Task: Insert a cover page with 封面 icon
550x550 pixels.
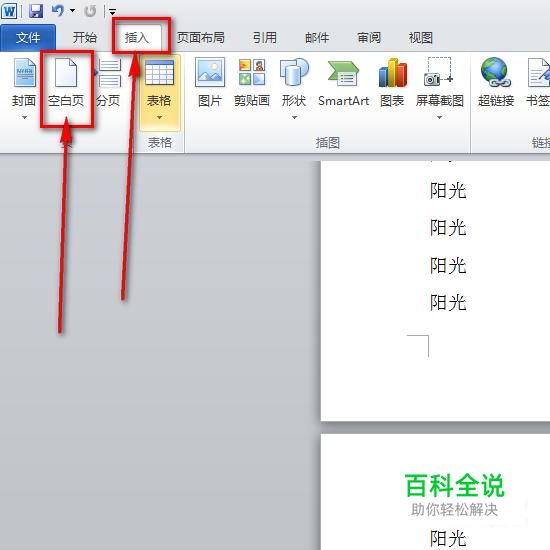Action: click(x=25, y=73)
